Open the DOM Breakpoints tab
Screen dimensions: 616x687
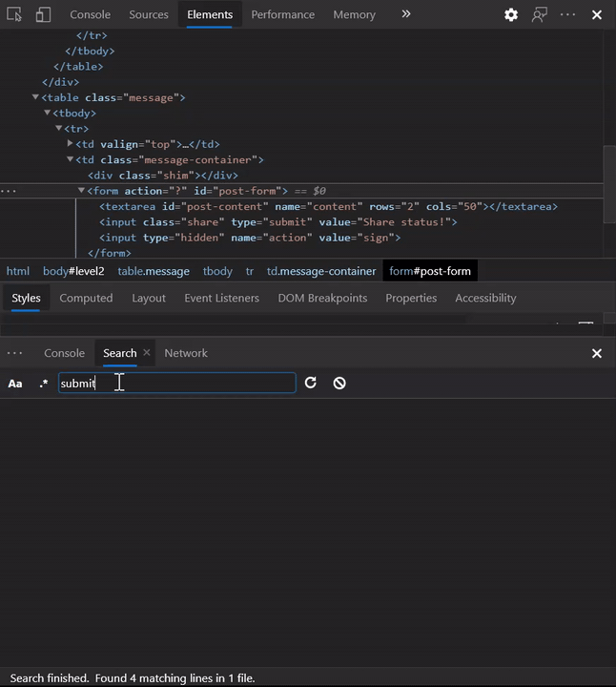coord(322,298)
